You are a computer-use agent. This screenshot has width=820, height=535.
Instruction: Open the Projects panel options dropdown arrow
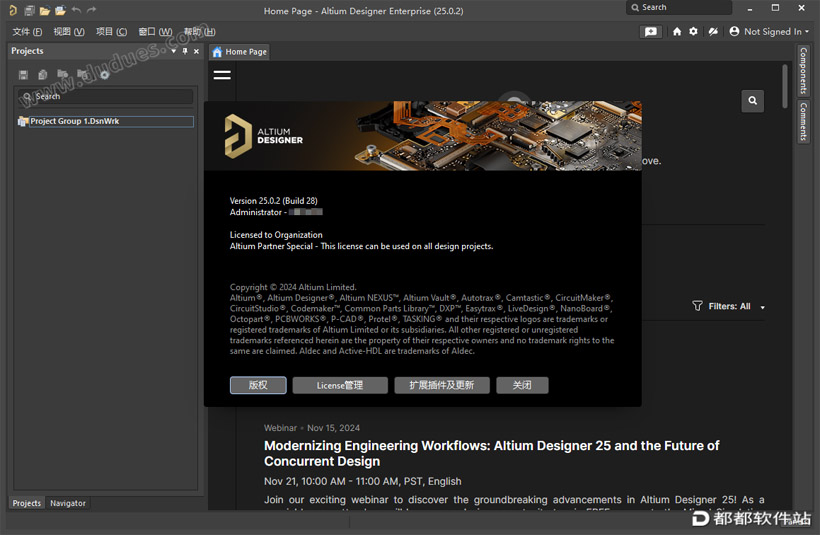coord(174,51)
